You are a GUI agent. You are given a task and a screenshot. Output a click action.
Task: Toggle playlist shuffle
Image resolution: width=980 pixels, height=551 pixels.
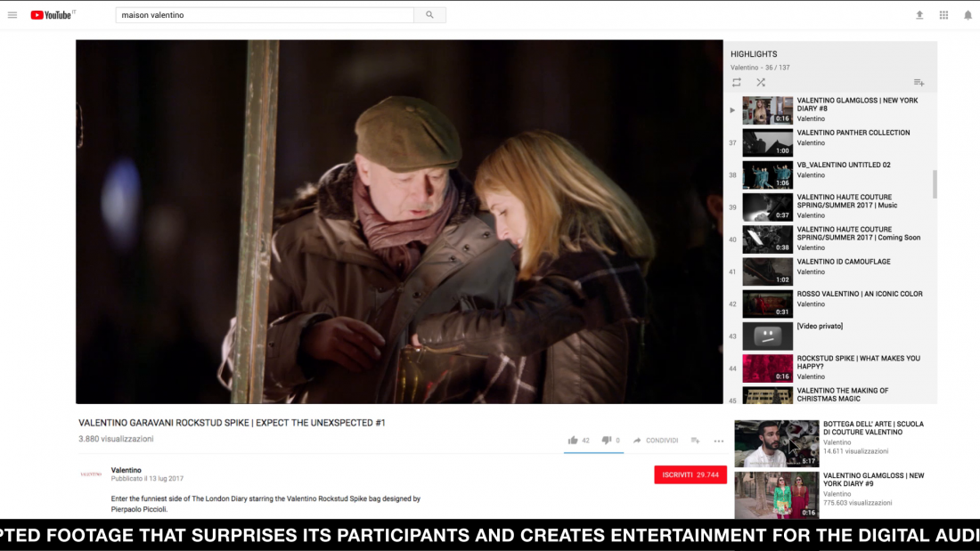click(x=761, y=83)
